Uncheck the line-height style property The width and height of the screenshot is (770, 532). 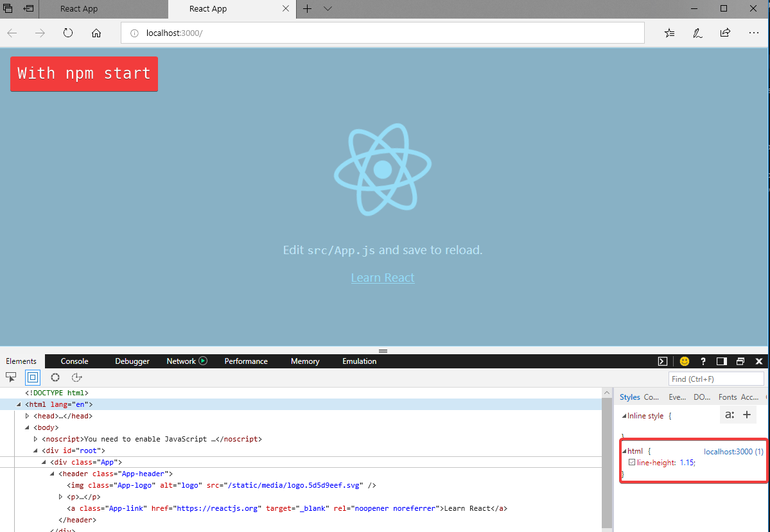pyautogui.click(x=632, y=462)
